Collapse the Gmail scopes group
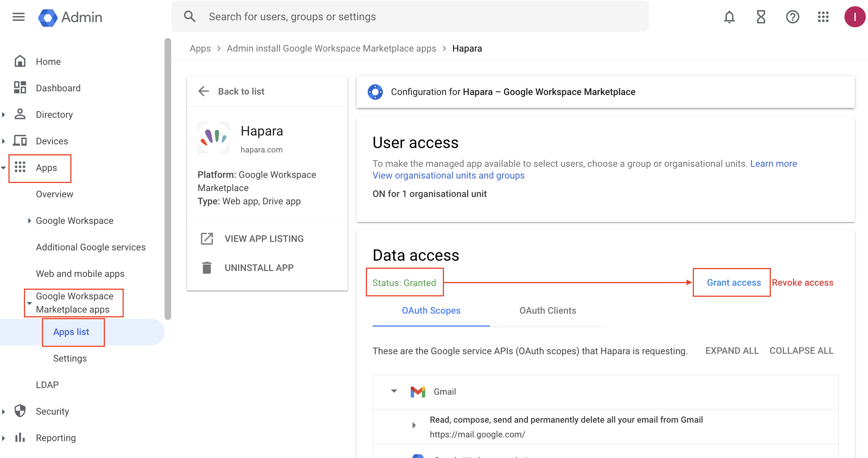Screen dimensions: 868x458 coord(394,391)
